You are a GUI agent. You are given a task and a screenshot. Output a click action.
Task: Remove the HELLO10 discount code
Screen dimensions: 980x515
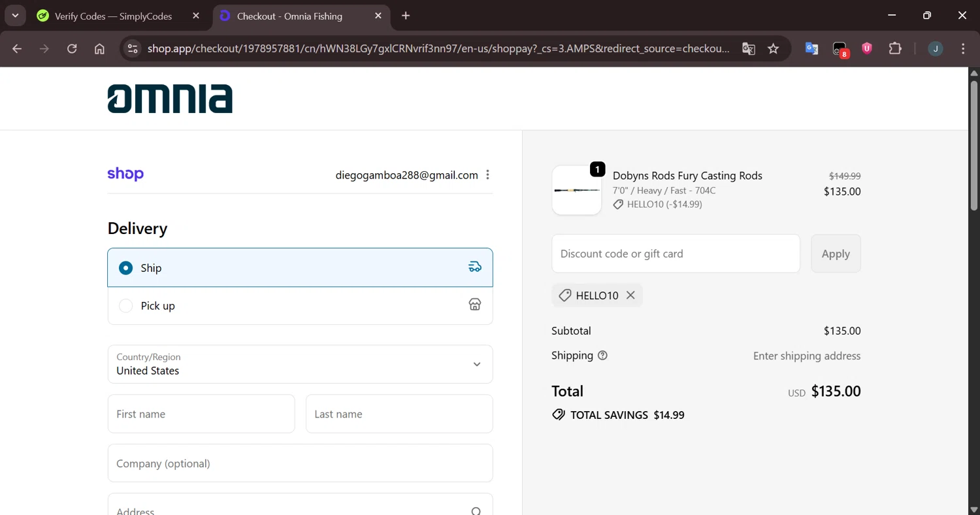pos(630,295)
